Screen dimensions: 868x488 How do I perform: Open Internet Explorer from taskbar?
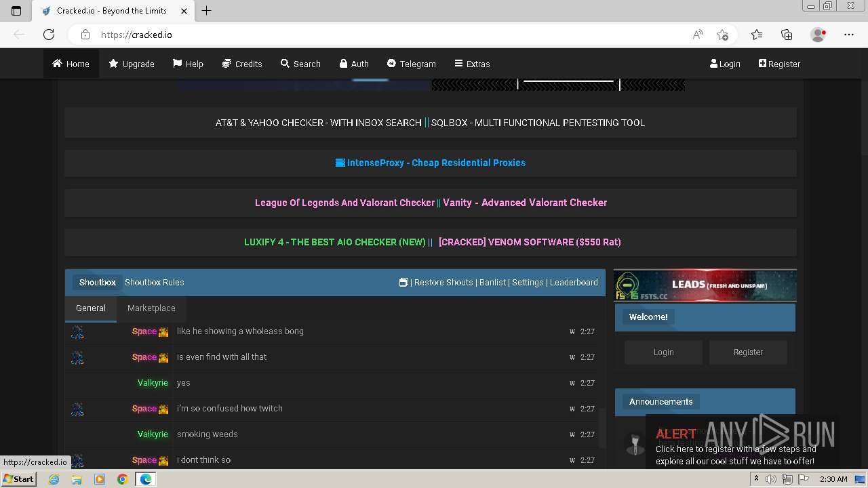coord(54,479)
